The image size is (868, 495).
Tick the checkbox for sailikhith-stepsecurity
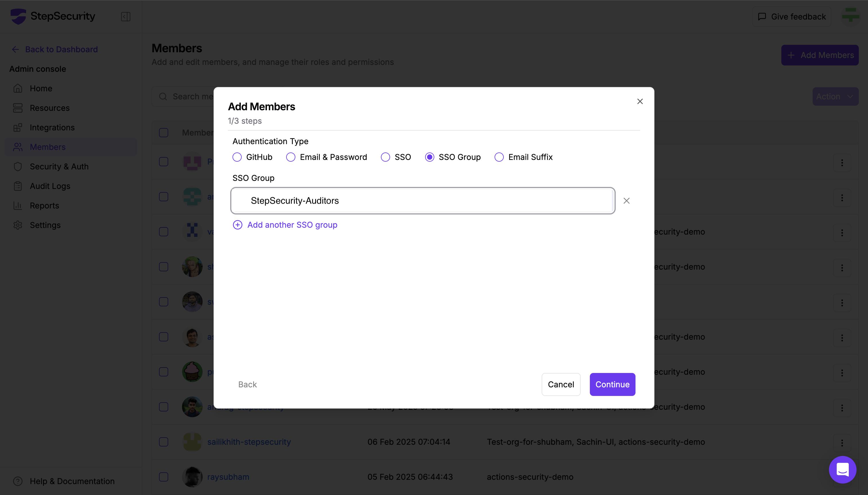pyautogui.click(x=164, y=442)
